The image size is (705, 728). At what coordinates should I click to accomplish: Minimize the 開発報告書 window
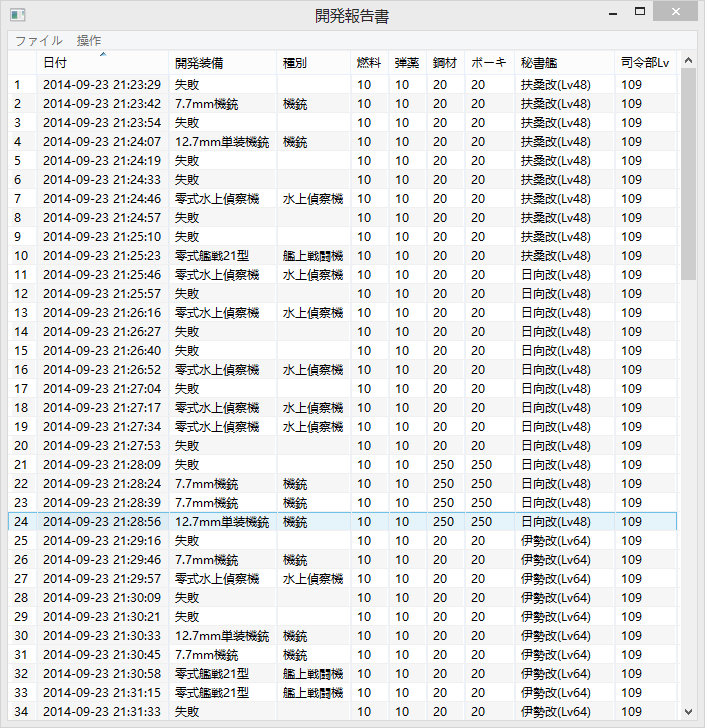(613, 13)
